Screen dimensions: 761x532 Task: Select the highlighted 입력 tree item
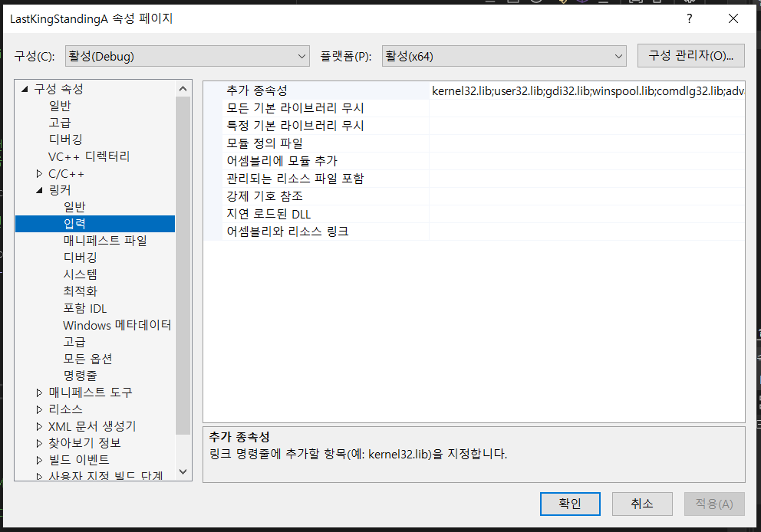click(x=95, y=224)
